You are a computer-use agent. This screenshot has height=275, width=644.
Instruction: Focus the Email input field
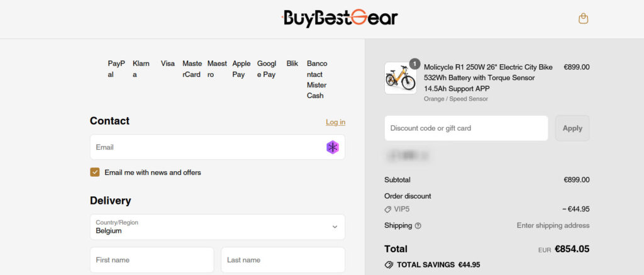[x=208, y=147]
